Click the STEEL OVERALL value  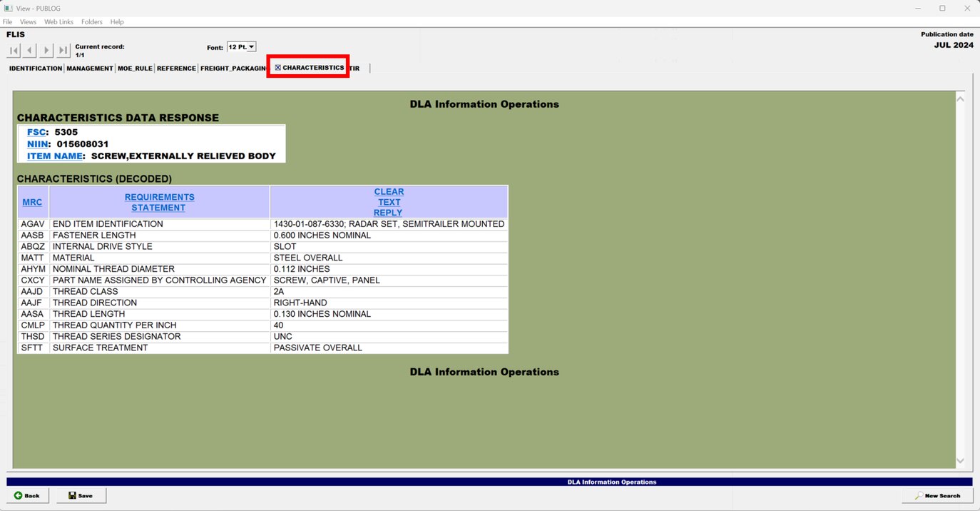(x=308, y=258)
